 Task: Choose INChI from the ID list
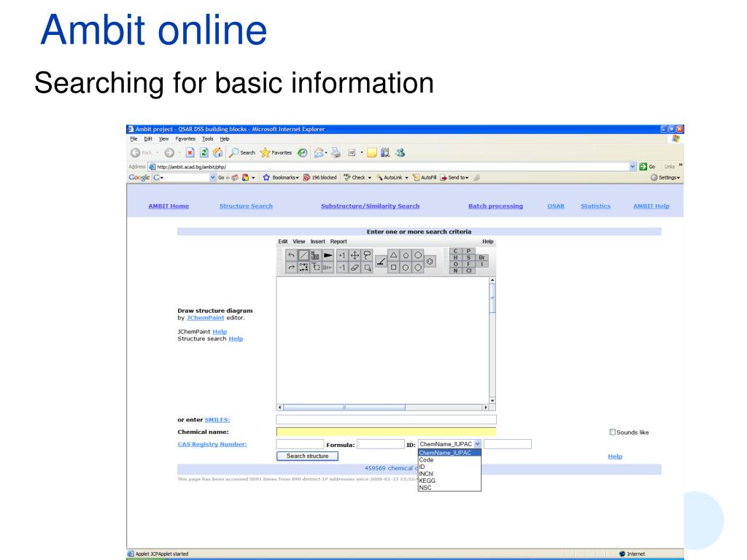(449, 474)
